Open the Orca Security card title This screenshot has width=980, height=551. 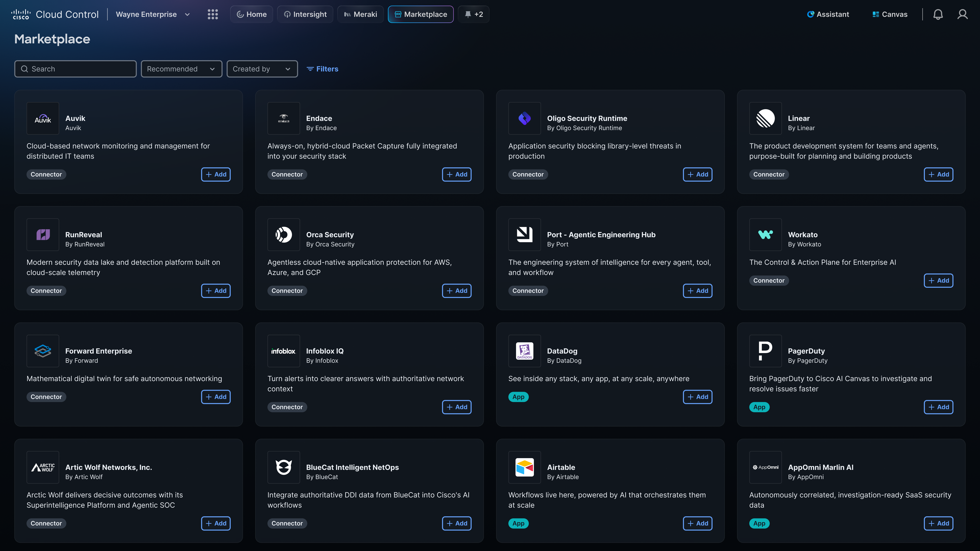point(330,235)
